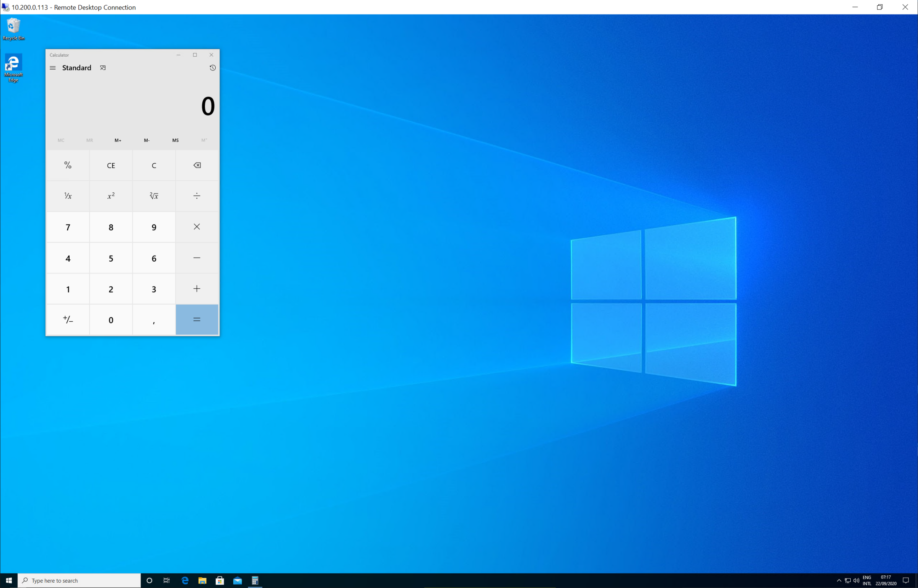Open the Task View taskbar icon
The height and width of the screenshot is (588, 918).
click(166, 580)
